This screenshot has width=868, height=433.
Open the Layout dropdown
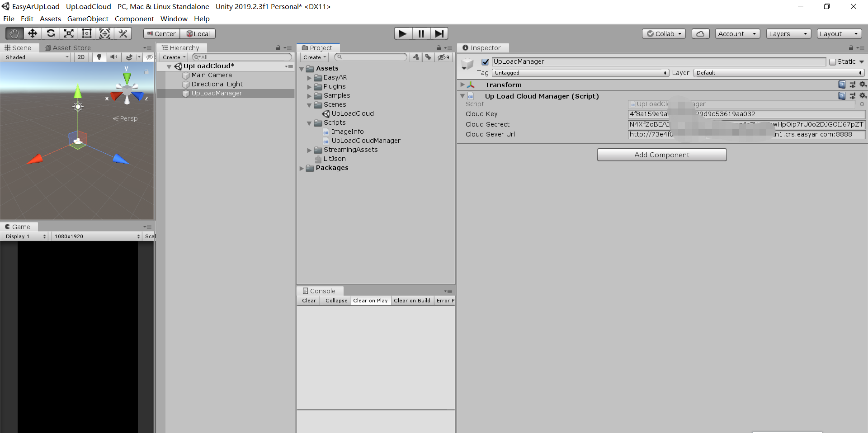(x=840, y=34)
